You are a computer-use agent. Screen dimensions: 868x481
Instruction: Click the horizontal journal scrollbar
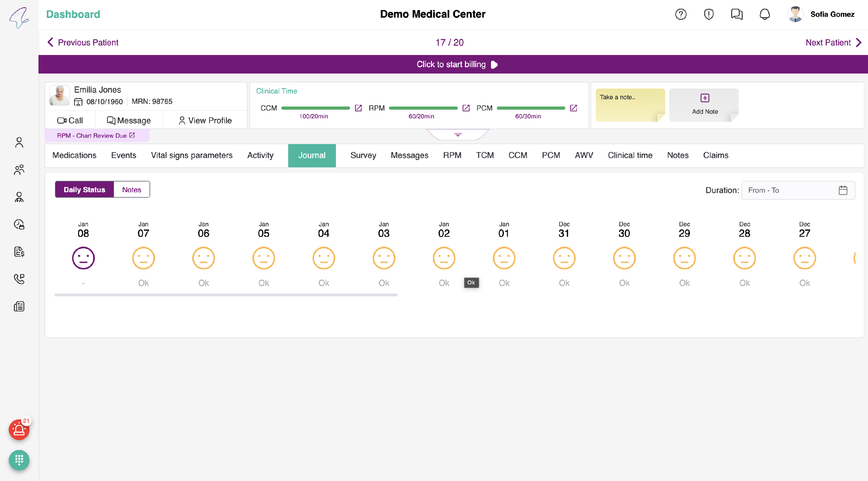(226, 295)
